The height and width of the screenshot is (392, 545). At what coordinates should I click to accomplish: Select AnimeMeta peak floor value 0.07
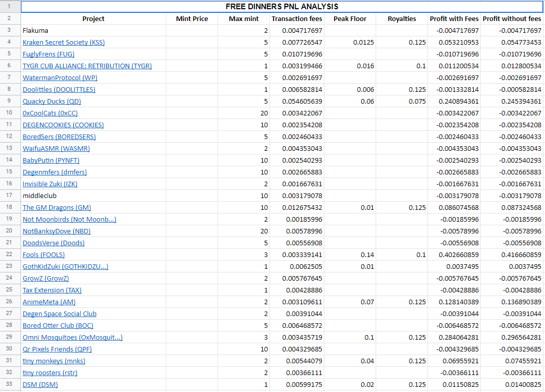[x=350, y=302]
